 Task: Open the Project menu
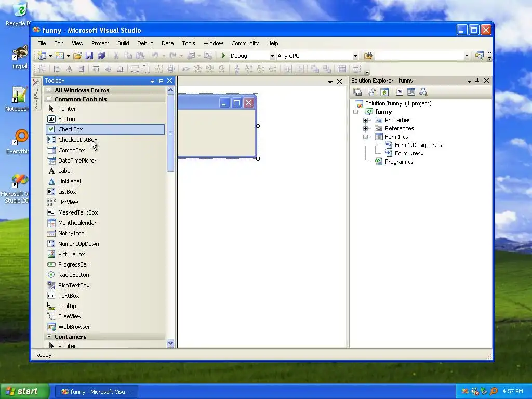100,43
